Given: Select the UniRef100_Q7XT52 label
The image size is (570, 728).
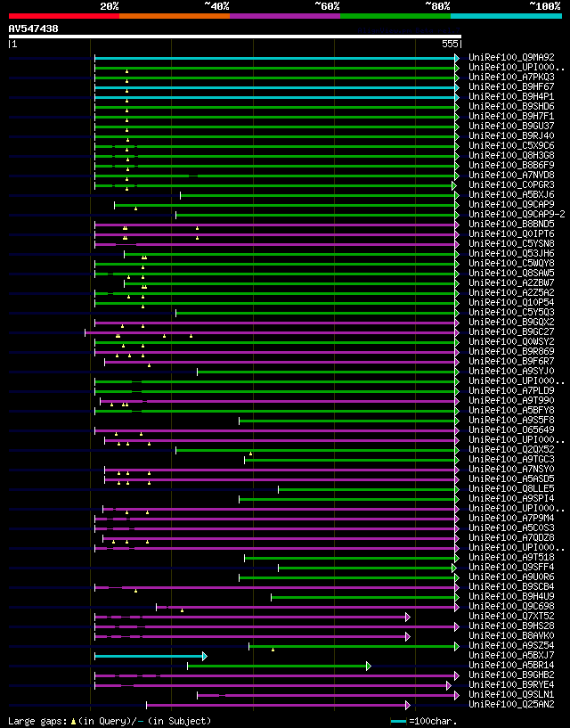Looking at the screenshot, I should (x=511, y=615).
